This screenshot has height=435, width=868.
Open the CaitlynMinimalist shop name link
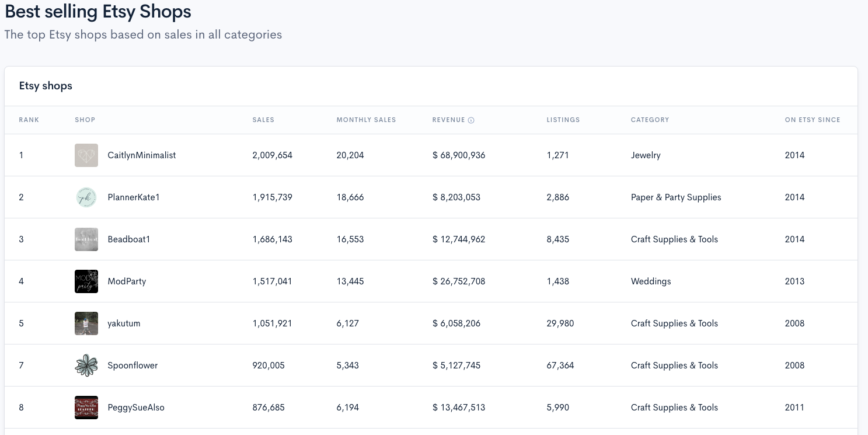(x=142, y=155)
